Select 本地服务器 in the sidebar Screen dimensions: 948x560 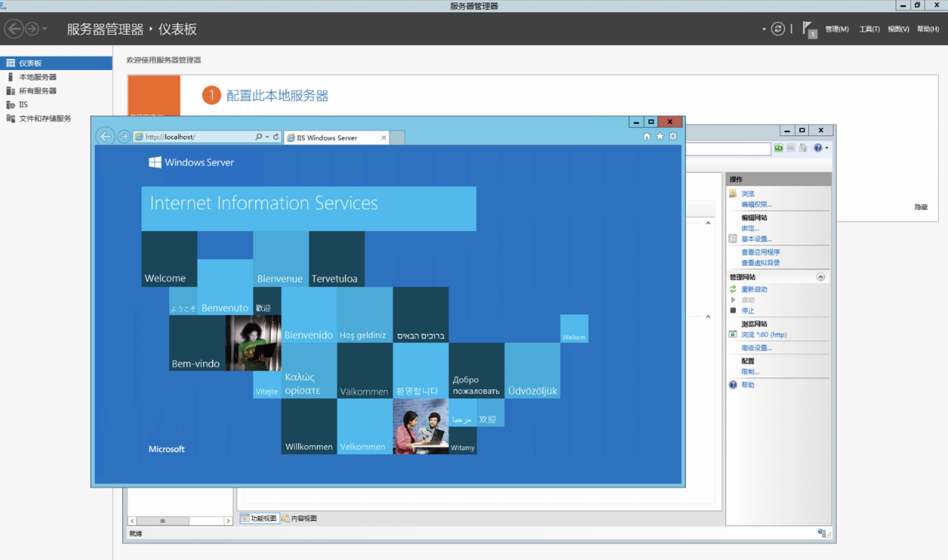pyautogui.click(x=56, y=77)
